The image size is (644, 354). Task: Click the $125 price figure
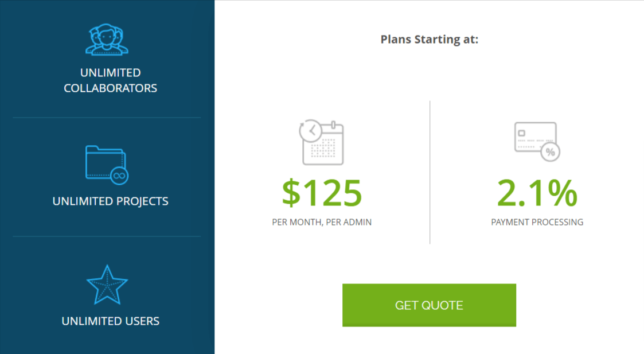coord(322,193)
